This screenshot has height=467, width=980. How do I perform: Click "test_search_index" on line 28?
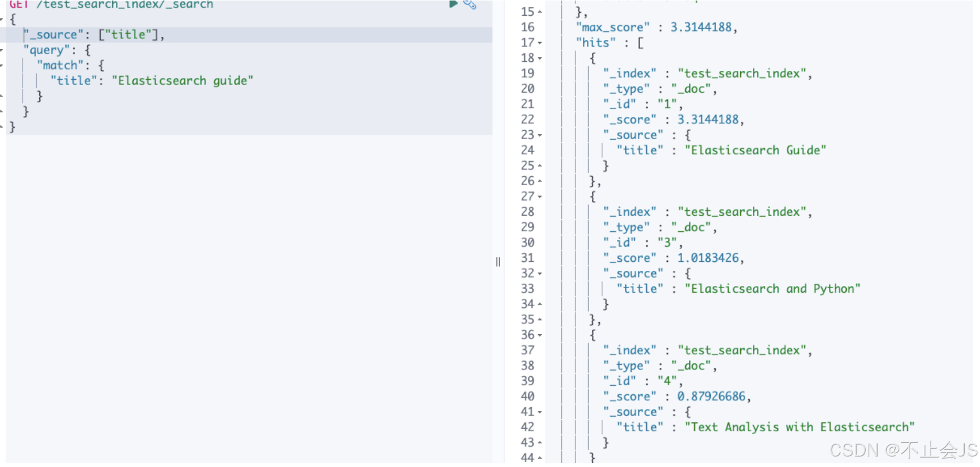742,212
